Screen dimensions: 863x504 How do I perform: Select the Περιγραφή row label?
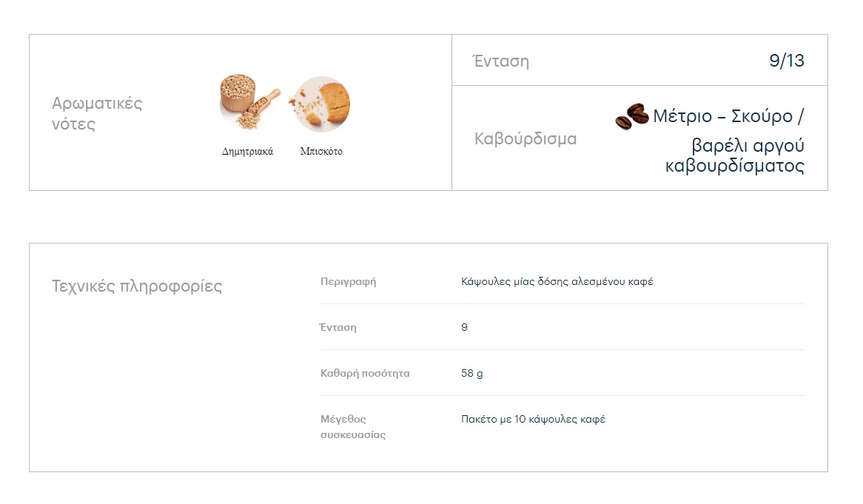click(348, 282)
